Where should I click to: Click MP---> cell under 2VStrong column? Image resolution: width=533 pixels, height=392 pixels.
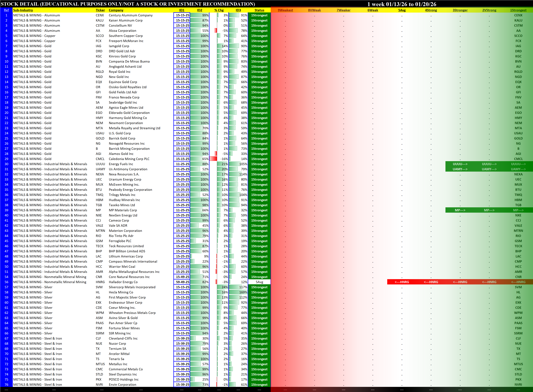click(x=489, y=210)
